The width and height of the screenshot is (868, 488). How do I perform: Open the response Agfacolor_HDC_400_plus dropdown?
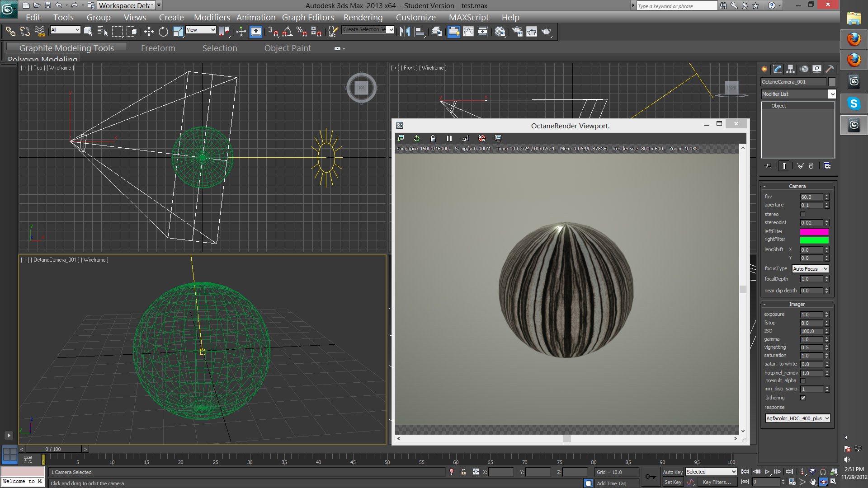pos(797,418)
